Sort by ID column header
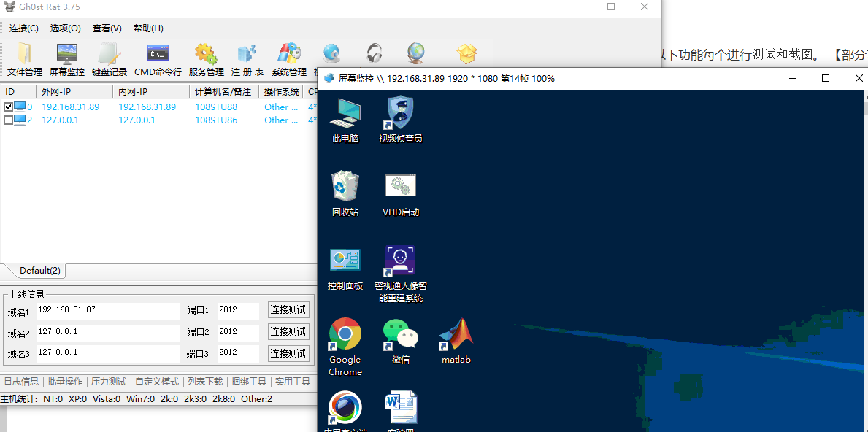This screenshot has height=432, width=868. (18, 92)
